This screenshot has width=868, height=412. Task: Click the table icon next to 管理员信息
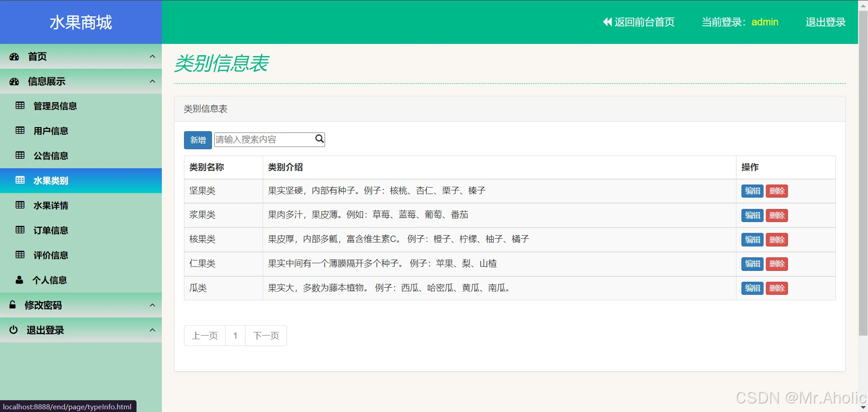pyautogui.click(x=20, y=106)
